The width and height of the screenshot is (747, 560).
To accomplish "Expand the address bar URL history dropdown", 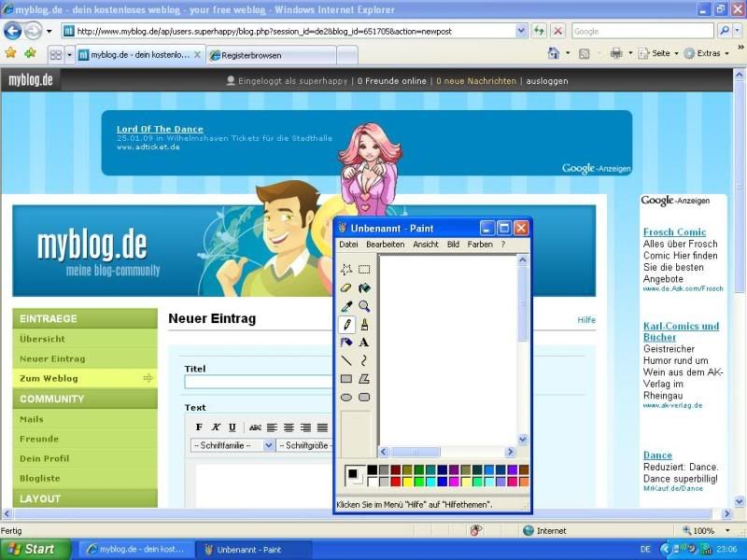I will coord(521,32).
